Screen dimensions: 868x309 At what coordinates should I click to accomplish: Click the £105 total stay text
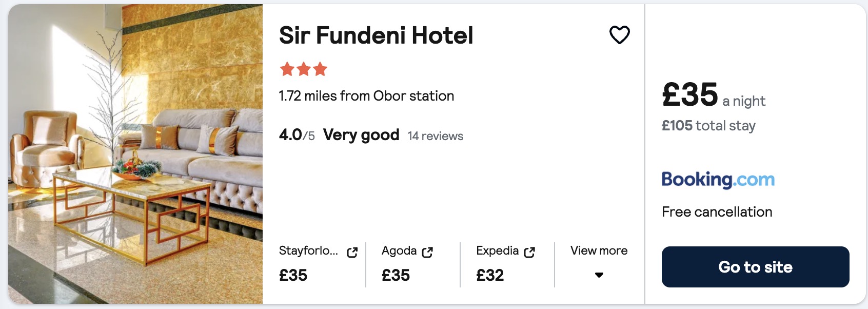point(708,126)
